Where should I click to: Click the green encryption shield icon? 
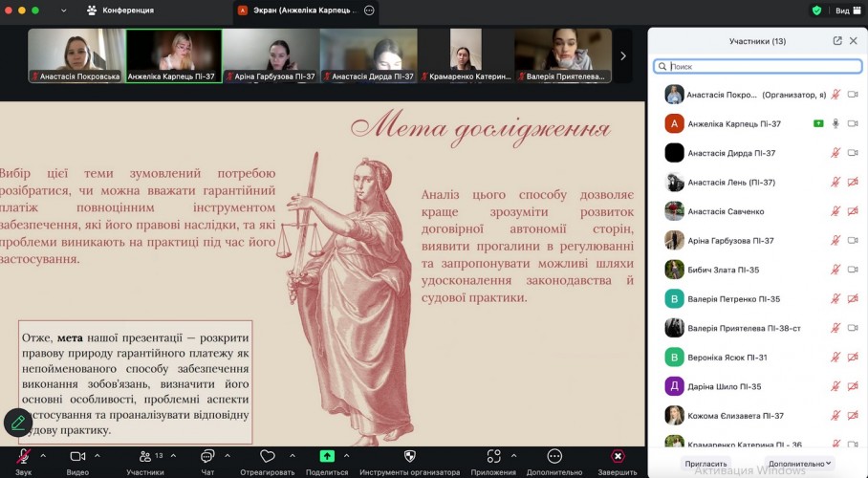coord(816,11)
